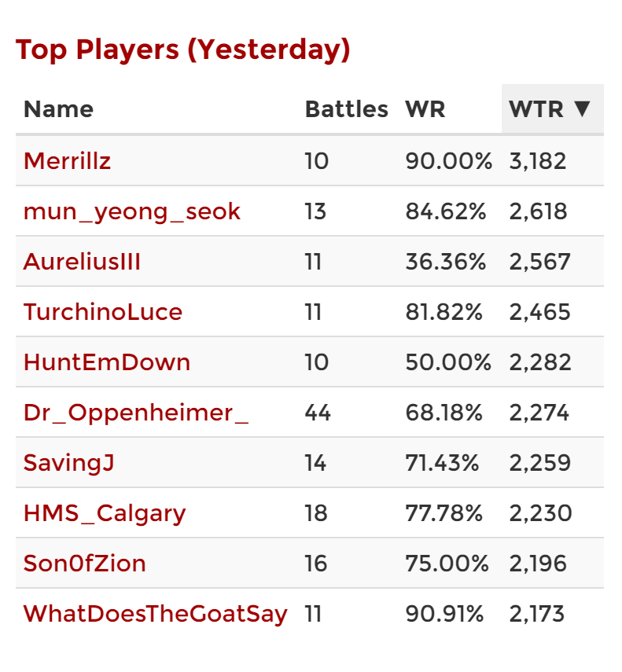Sort table by Battles column
This screenshot has width=622, height=672.
pos(346,109)
